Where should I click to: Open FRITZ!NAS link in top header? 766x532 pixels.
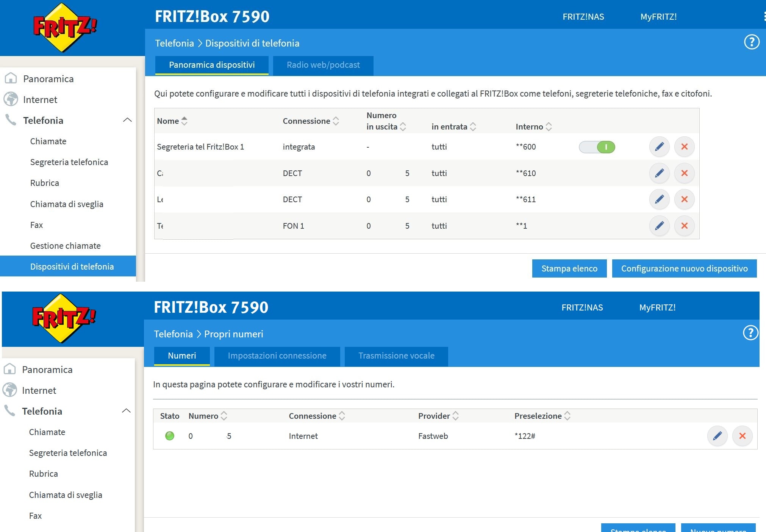[x=583, y=17]
